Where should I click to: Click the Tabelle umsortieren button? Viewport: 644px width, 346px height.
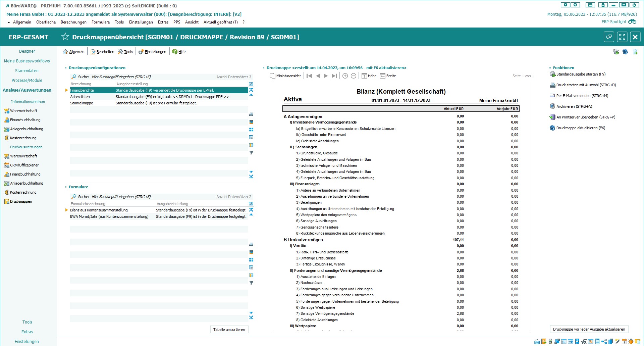tap(229, 330)
